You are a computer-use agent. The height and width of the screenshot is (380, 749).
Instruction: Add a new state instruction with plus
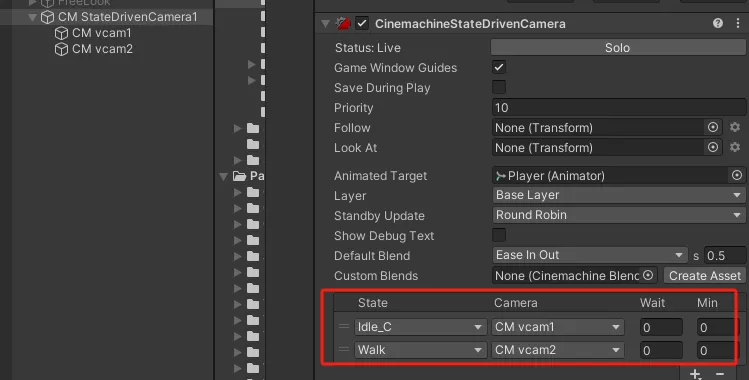[695, 374]
